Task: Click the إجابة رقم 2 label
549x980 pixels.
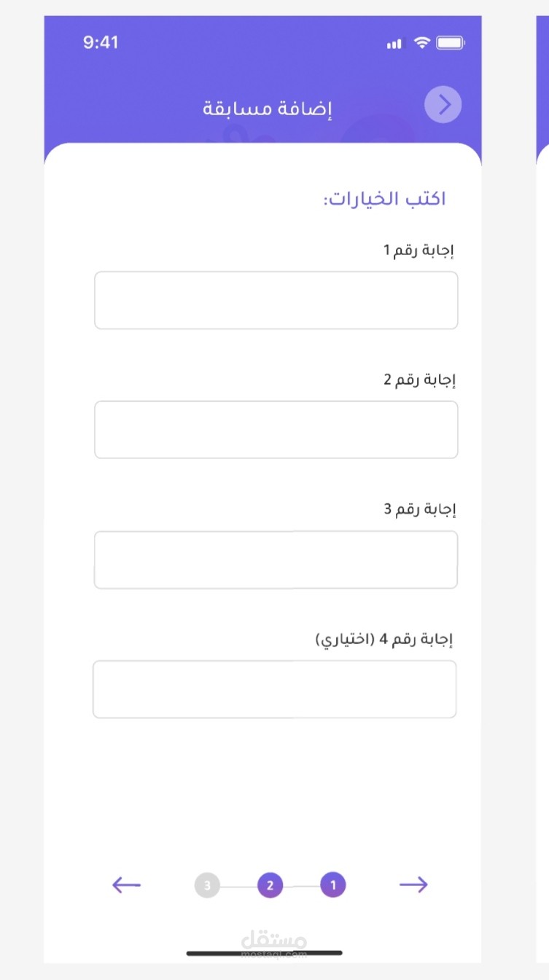Action: coord(419,380)
